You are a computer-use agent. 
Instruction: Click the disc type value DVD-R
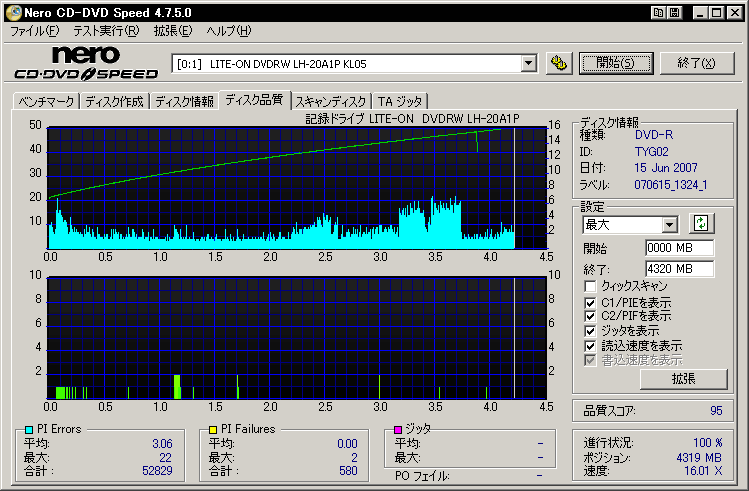pos(653,135)
